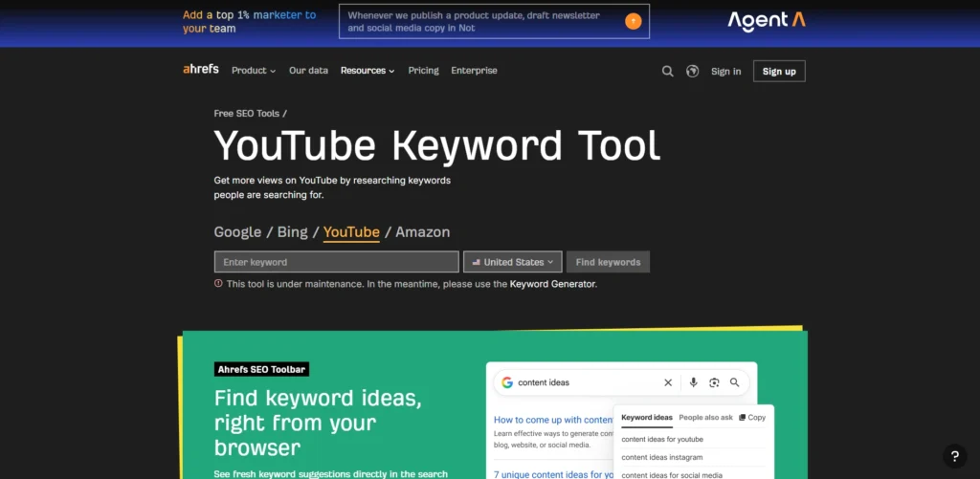Open the United States country dropdown

[x=513, y=262]
